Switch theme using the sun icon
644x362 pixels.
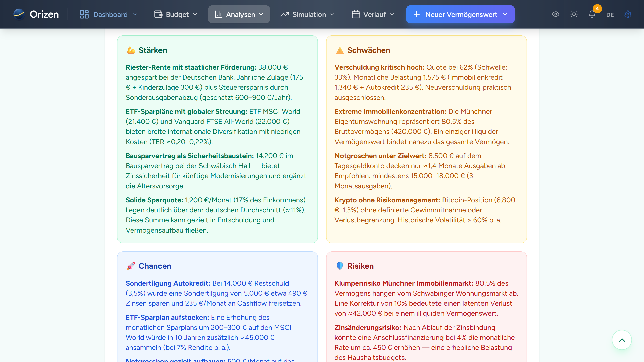click(574, 14)
